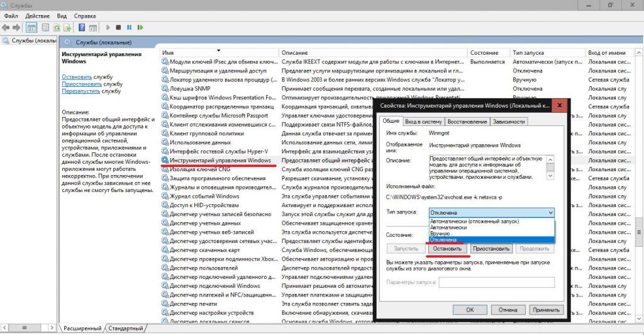
Task: Open Help via the question mark icon
Action: pos(82,28)
